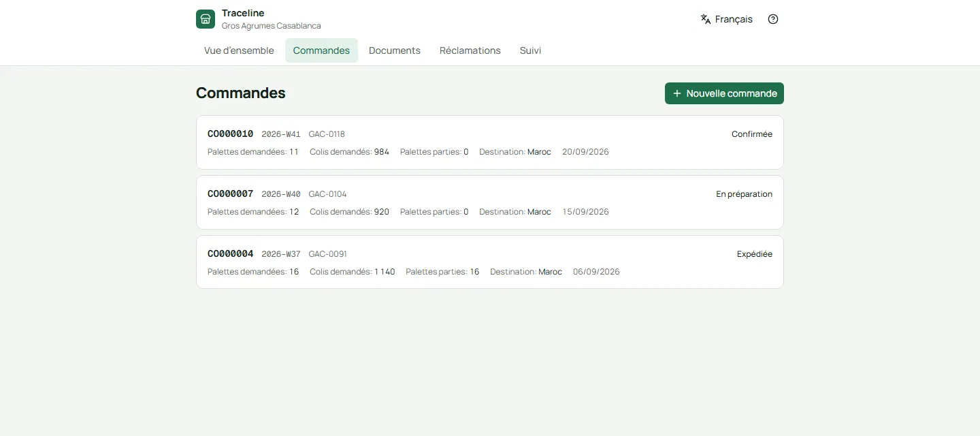
Task: Click Gros Agrumes Casablanca company name
Action: coord(272,26)
